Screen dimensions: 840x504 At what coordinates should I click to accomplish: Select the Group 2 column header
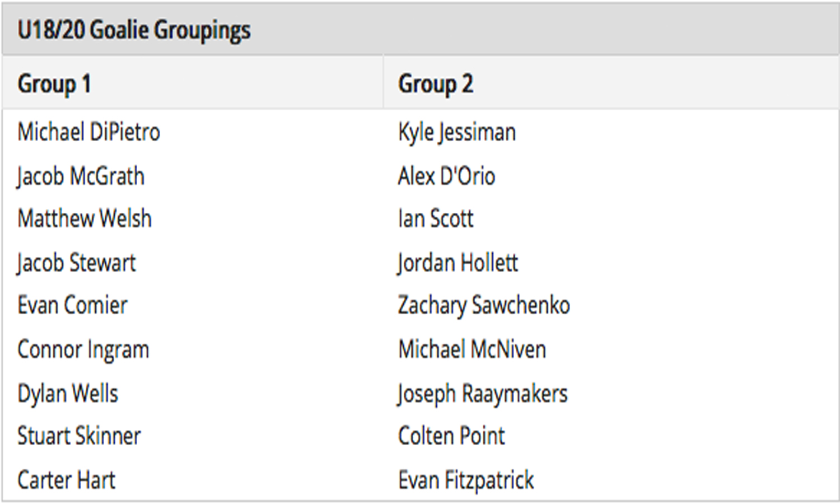click(x=436, y=84)
